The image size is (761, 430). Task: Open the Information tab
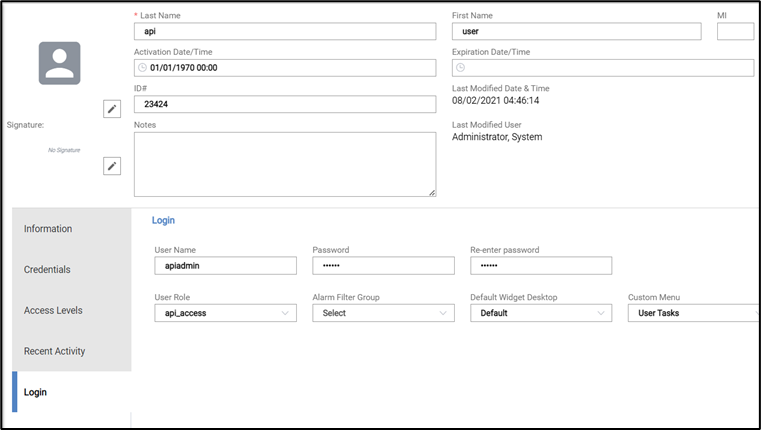pos(72,229)
